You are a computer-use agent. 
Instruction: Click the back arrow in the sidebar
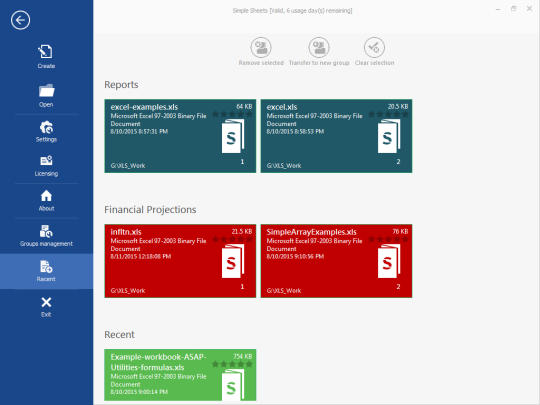(20, 20)
